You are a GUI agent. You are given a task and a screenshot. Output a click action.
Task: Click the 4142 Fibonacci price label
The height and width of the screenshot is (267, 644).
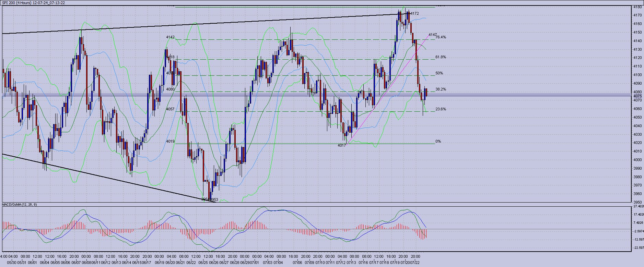pos(170,37)
